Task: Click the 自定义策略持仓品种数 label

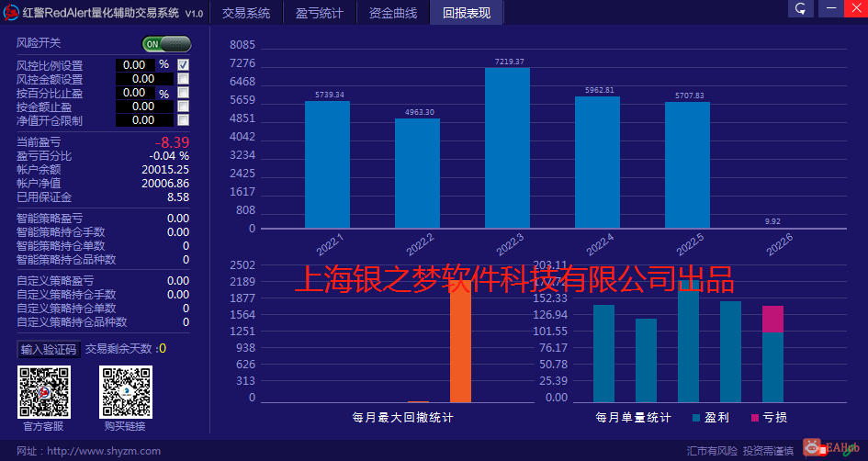Action: coord(72,322)
